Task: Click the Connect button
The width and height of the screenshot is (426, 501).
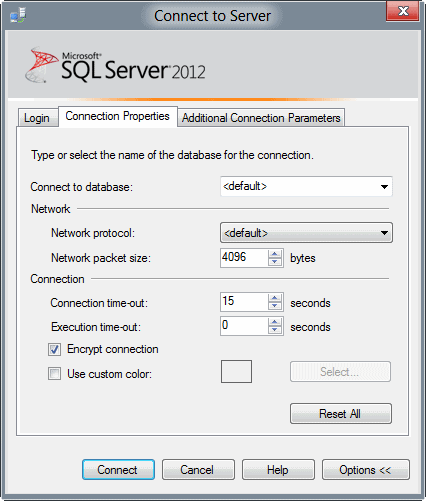Action: (118, 470)
